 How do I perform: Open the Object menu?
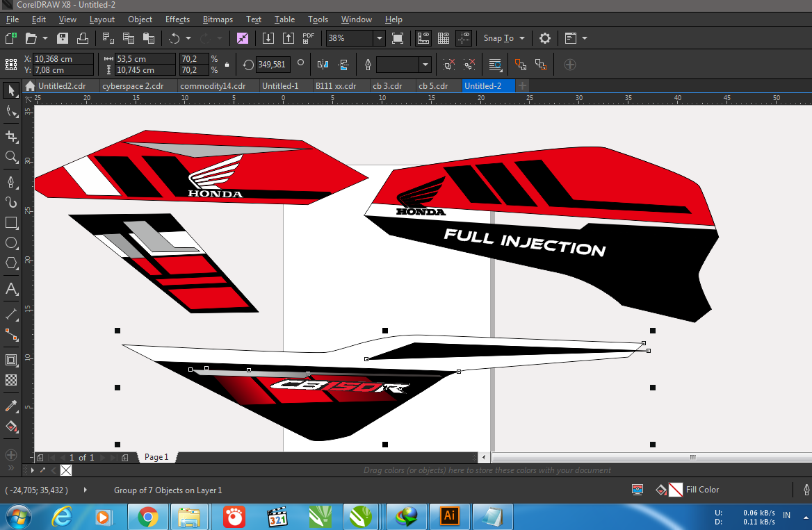coord(140,19)
